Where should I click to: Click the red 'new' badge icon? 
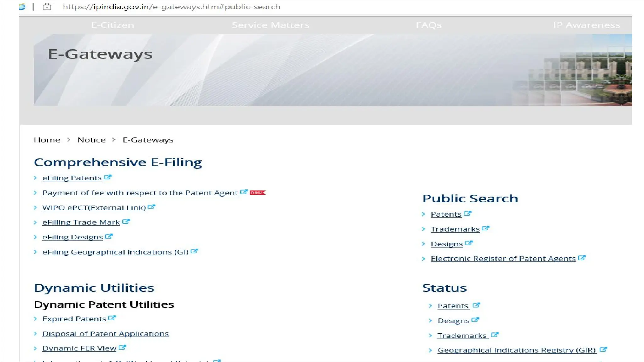coord(258,192)
